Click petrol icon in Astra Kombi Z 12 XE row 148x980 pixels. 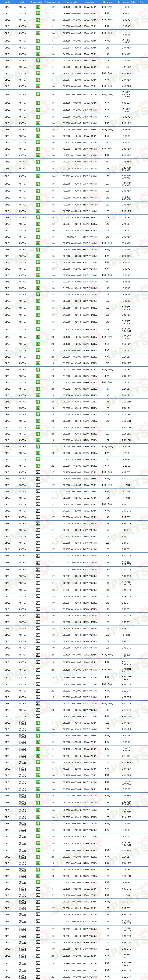[x=38, y=742]
